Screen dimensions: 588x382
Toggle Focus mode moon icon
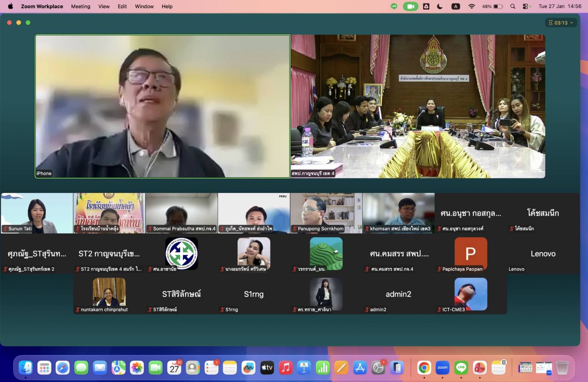[x=440, y=6]
